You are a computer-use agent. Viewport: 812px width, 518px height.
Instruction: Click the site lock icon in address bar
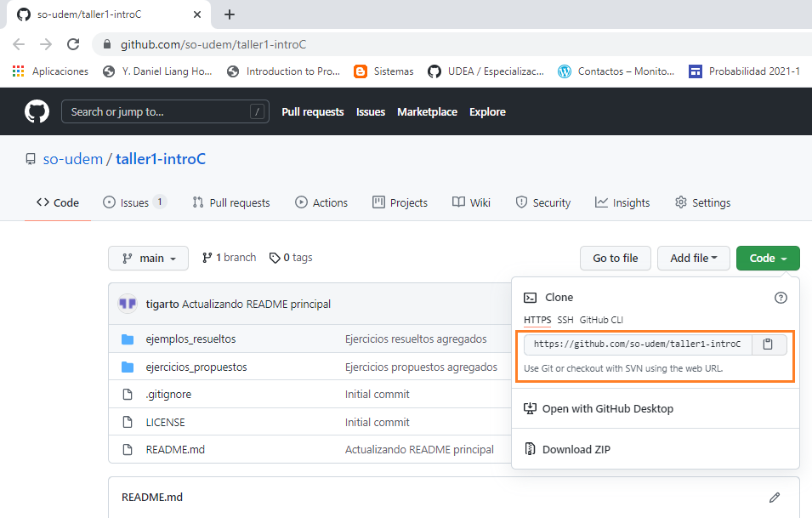point(106,44)
